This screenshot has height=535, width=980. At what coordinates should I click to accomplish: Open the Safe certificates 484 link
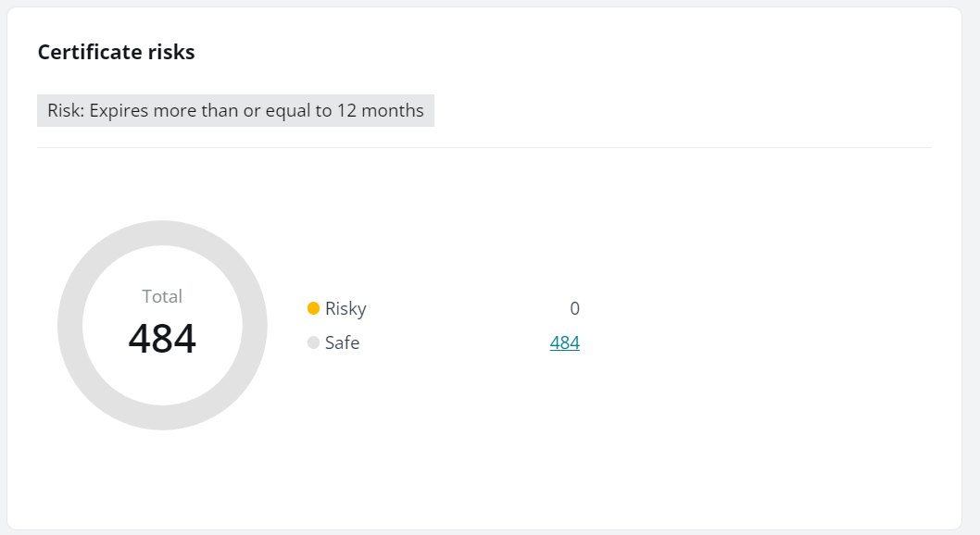564,342
